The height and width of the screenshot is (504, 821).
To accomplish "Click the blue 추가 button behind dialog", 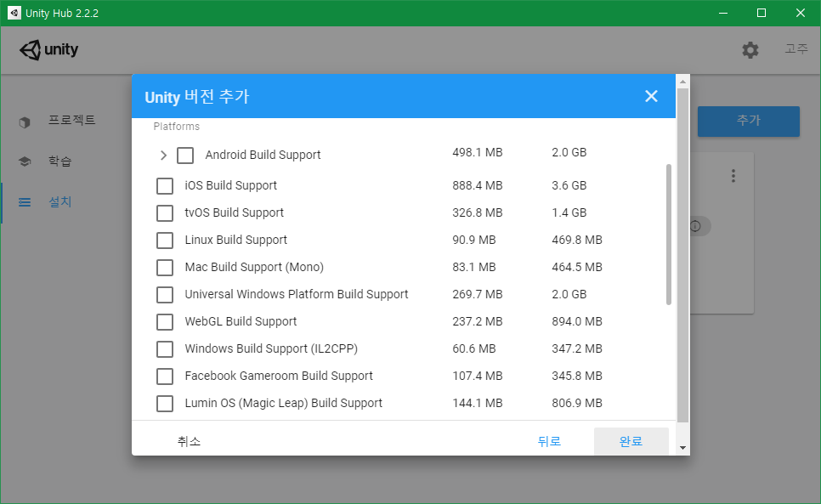I will click(748, 121).
